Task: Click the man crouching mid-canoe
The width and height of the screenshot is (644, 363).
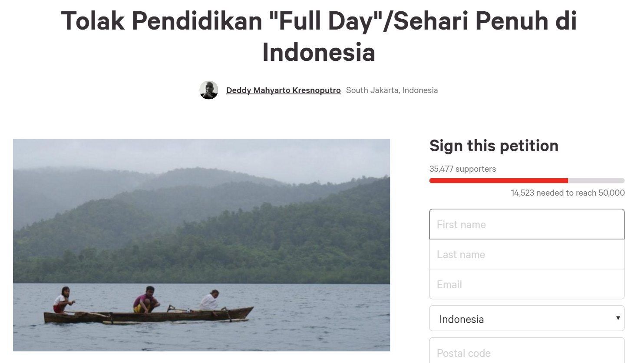Action: [x=145, y=300]
